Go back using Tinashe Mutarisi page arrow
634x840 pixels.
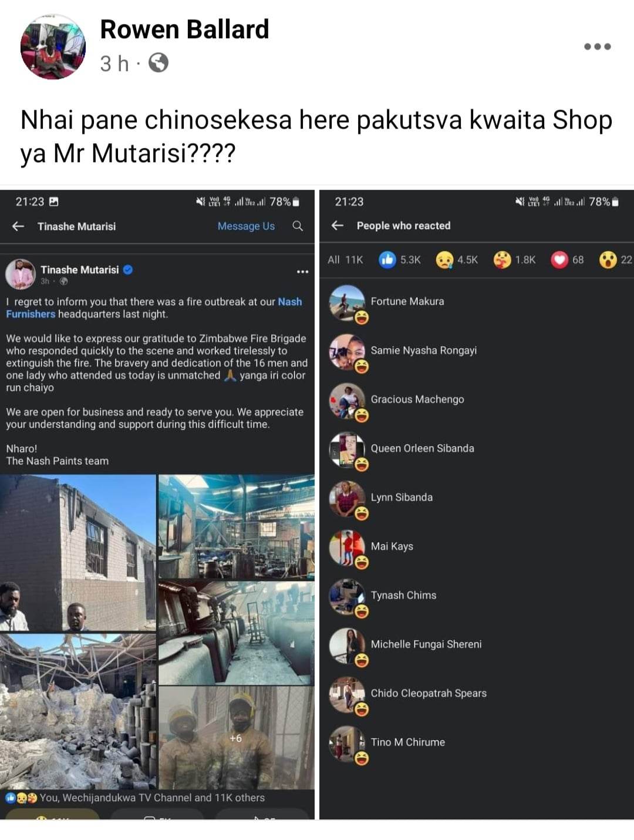18,226
